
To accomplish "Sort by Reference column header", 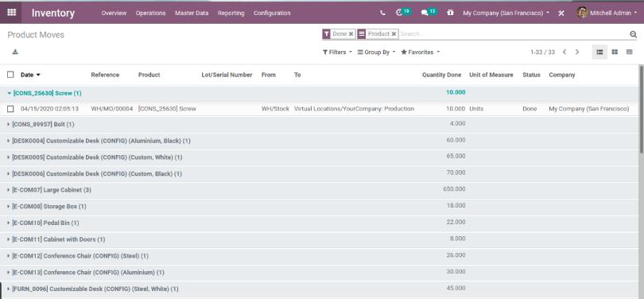I will (x=105, y=75).
